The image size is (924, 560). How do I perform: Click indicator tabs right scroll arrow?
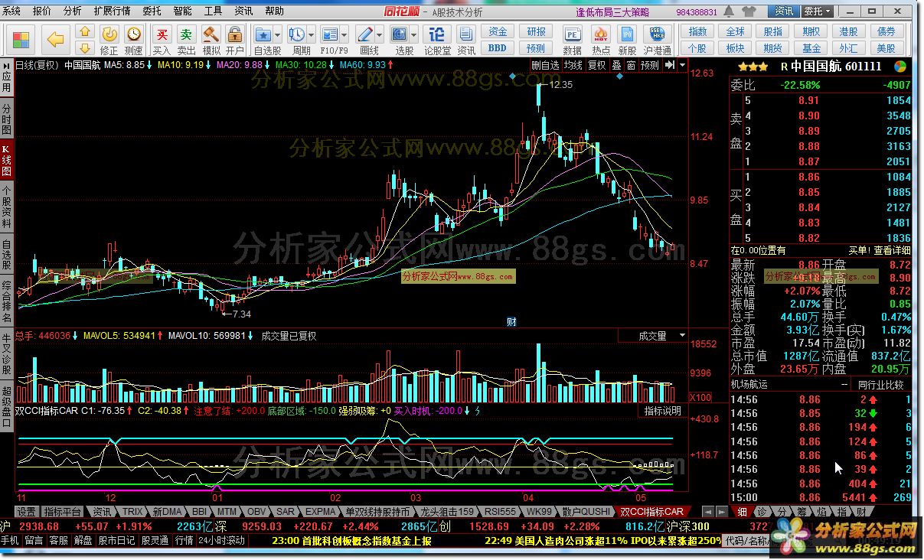coord(722,511)
